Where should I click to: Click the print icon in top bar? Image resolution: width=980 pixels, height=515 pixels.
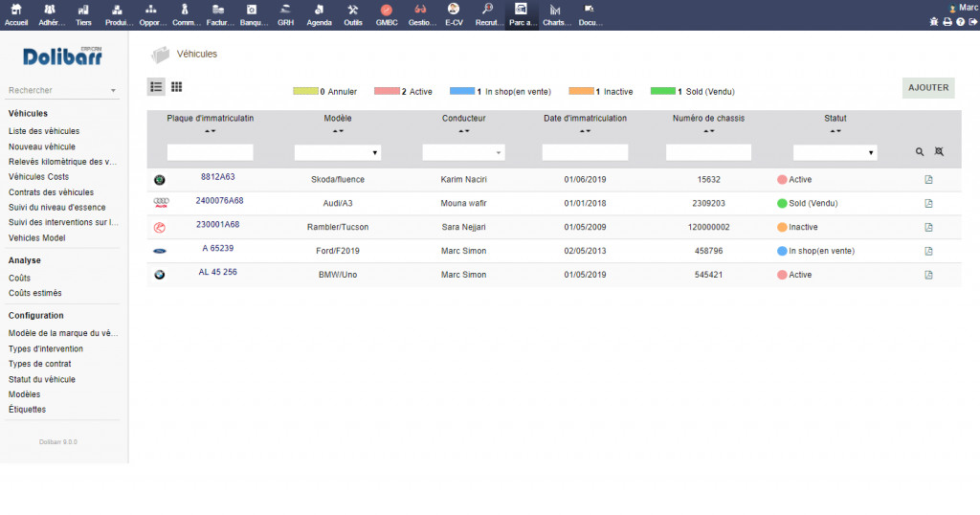click(x=947, y=22)
